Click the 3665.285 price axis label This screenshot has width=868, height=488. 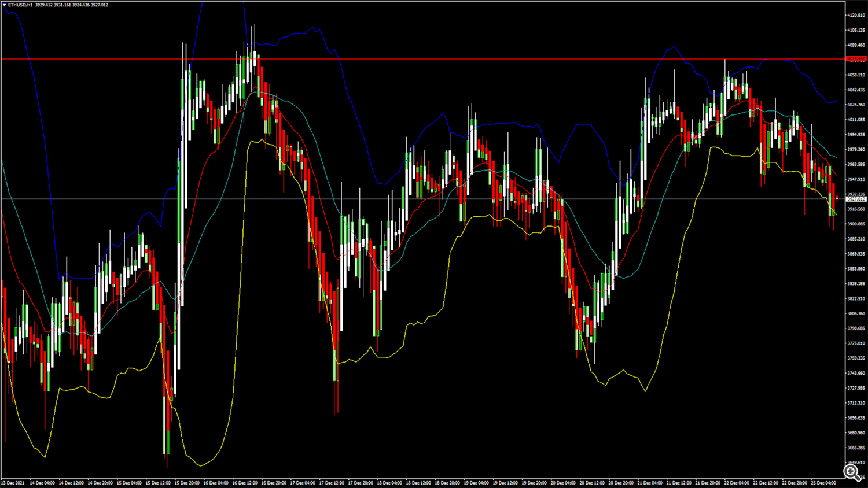pos(856,448)
